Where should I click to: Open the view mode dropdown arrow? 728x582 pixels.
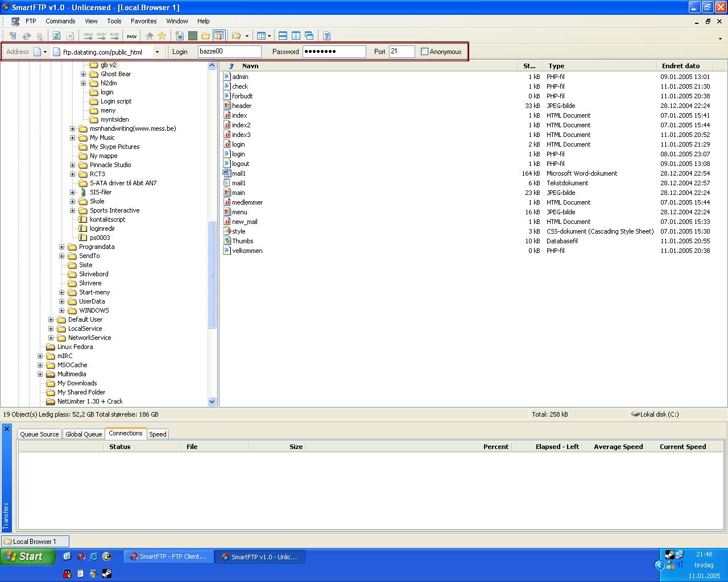click(270, 36)
